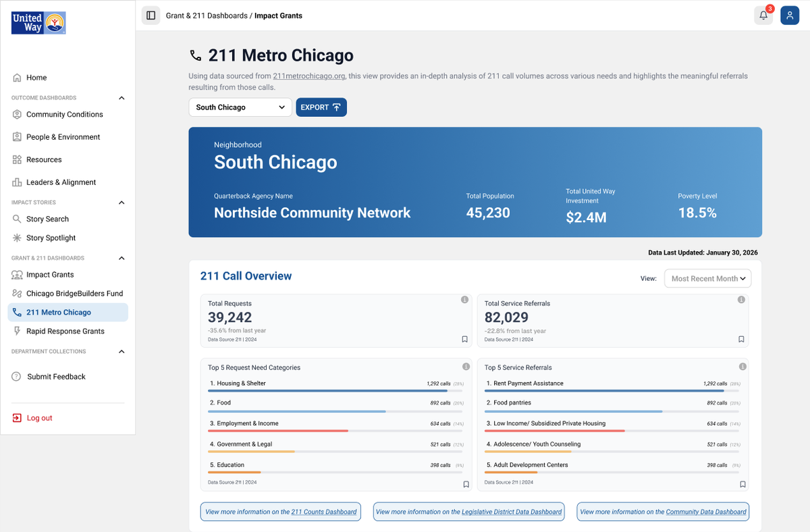Click the Resources grid icon
810x532 pixels.
tap(17, 160)
